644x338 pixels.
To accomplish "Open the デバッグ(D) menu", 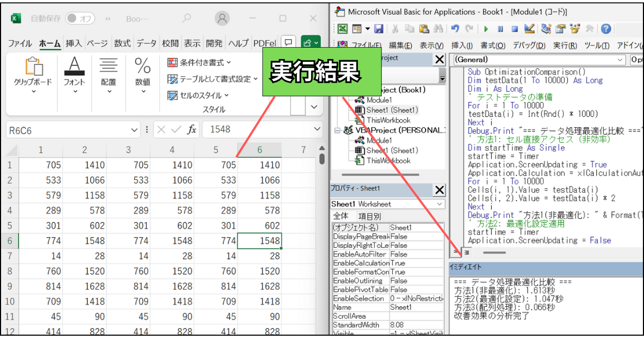I will (529, 45).
